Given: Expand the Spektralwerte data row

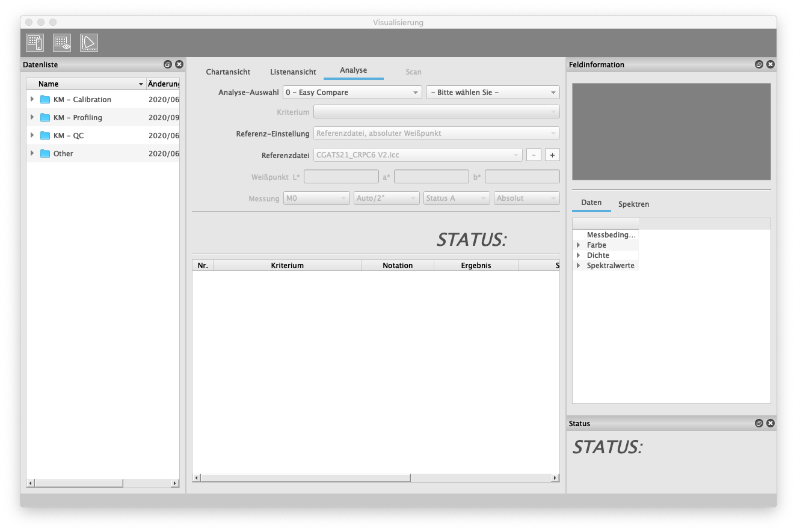Looking at the screenshot, I should (x=579, y=266).
